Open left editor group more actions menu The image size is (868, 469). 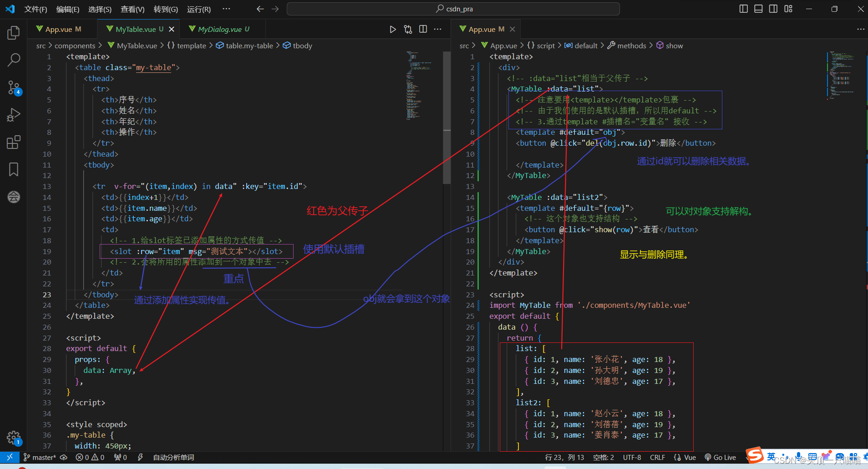point(438,29)
